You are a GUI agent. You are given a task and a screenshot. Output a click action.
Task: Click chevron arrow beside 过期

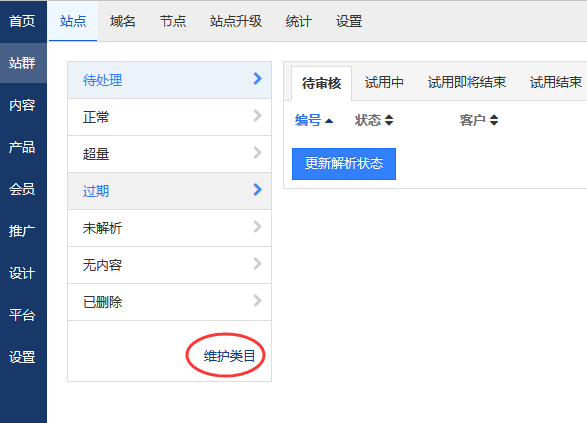[258, 190]
